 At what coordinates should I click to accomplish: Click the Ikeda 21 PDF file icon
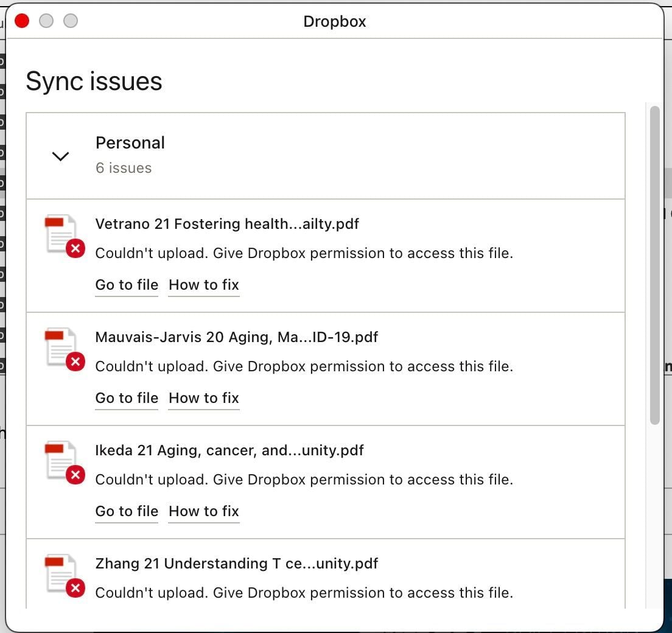click(65, 462)
